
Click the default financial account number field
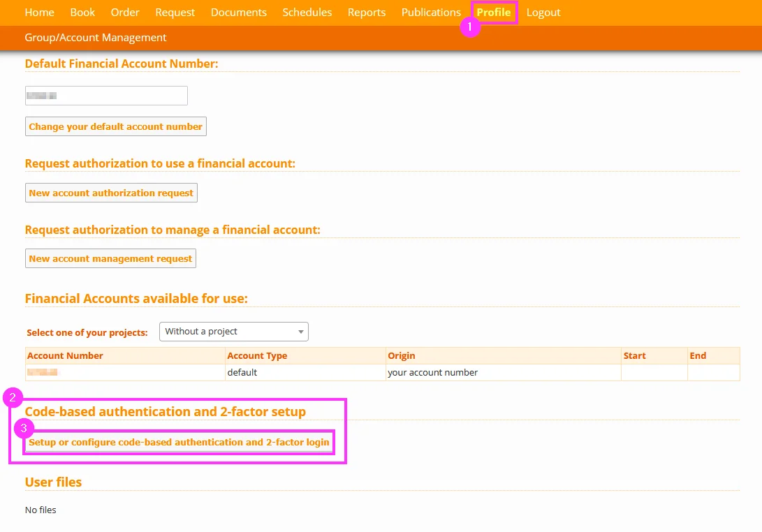[106, 96]
